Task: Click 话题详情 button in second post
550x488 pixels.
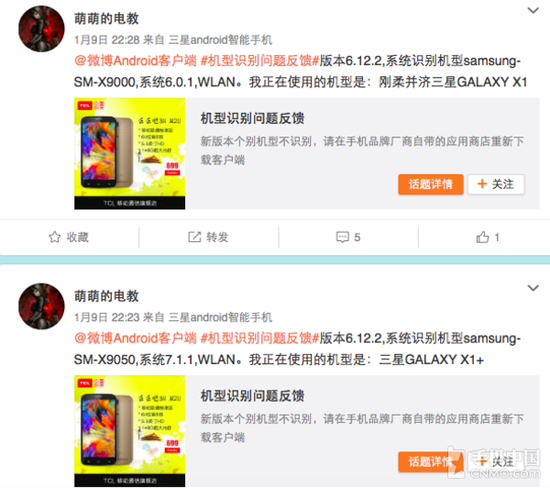Action: (x=431, y=462)
